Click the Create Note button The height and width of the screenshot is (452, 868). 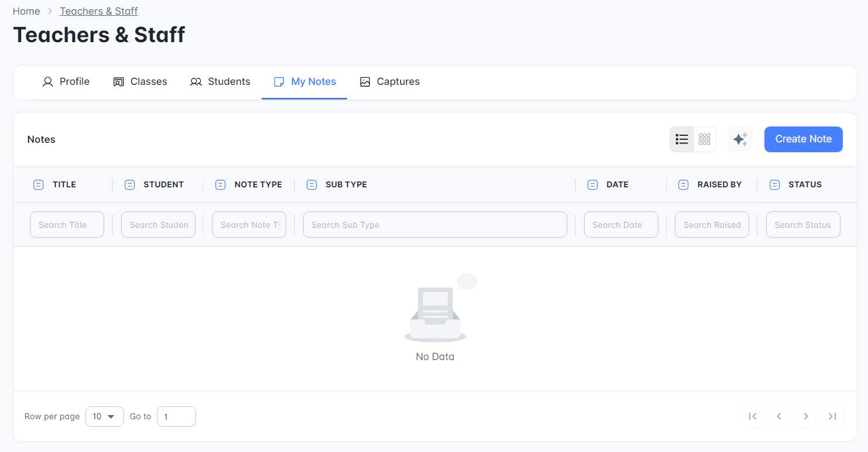pos(803,139)
